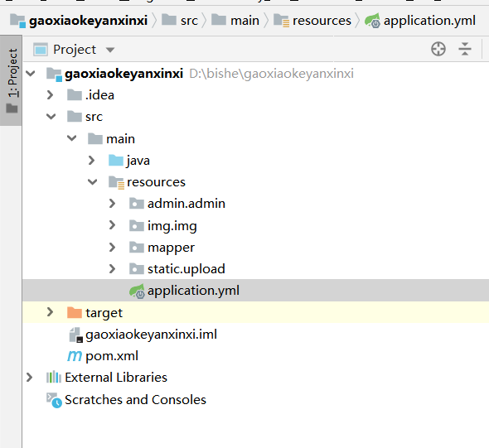Collapse the src folder chevron
Viewport: 489px width, 448px height.
click(x=51, y=117)
